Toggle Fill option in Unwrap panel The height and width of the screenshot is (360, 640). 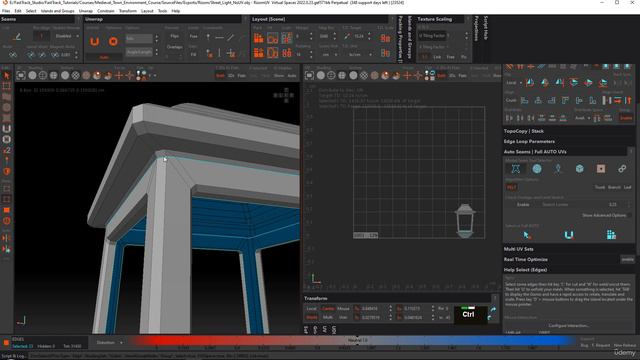tap(193, 54)
